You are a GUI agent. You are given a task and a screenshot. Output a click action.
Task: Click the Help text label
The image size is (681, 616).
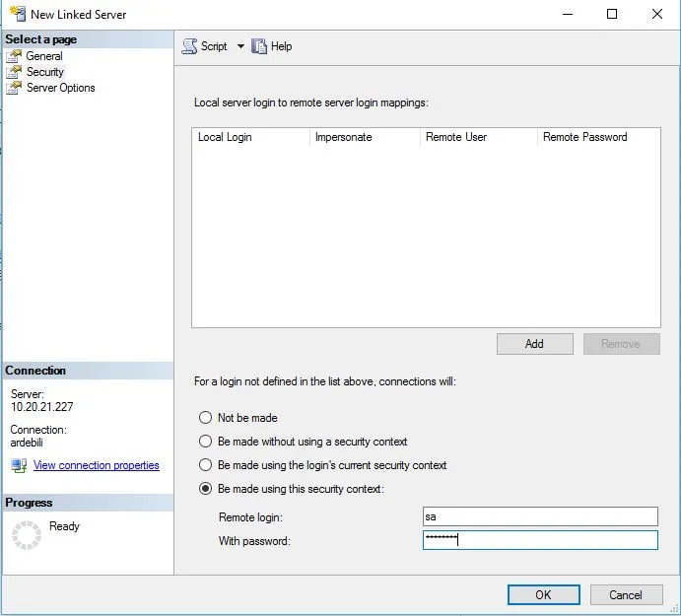(282, 46)
